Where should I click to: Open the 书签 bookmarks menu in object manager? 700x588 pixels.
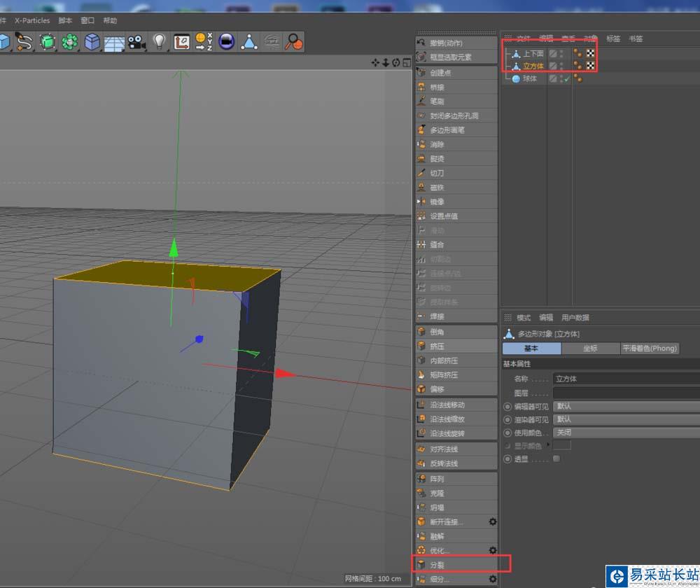point(636,38)
